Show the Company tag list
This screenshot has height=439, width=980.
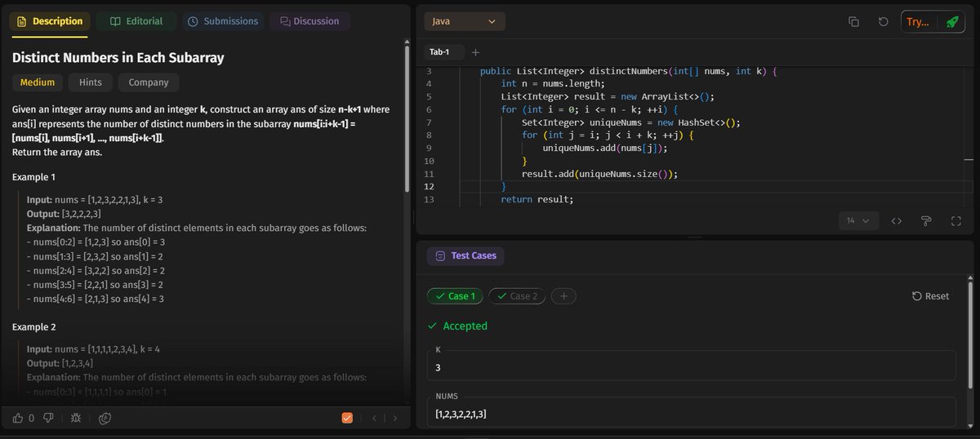149,82
